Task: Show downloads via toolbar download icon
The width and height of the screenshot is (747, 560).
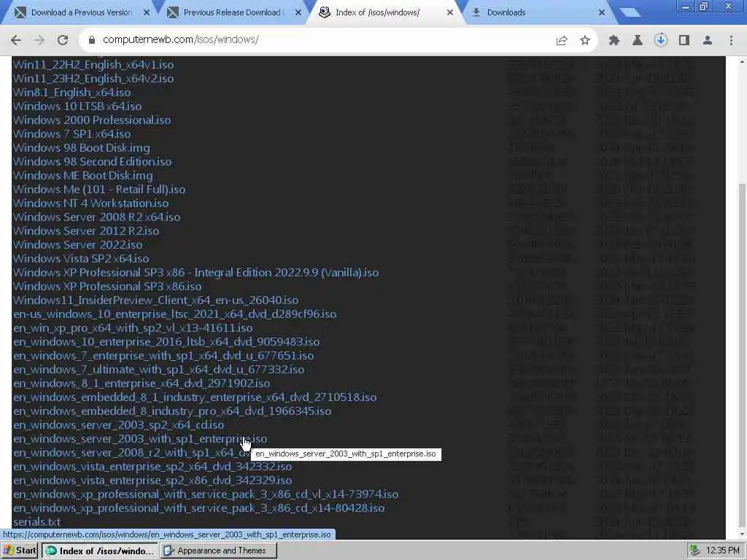Action: click(660, 41)
